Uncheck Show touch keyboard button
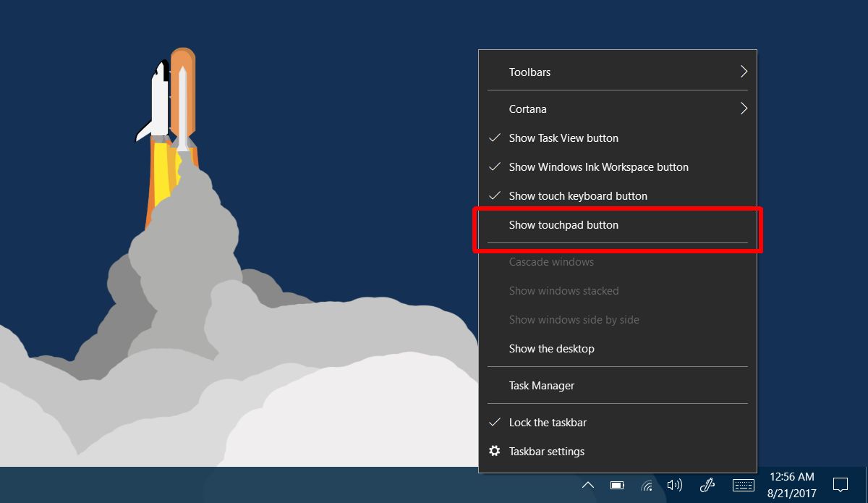 (x=618, y=196)
